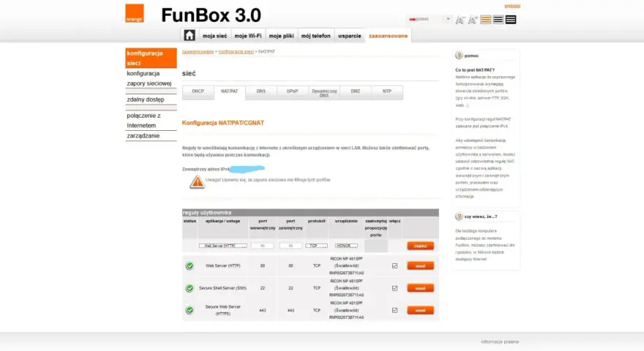Switch to the NTP tab

387,91
